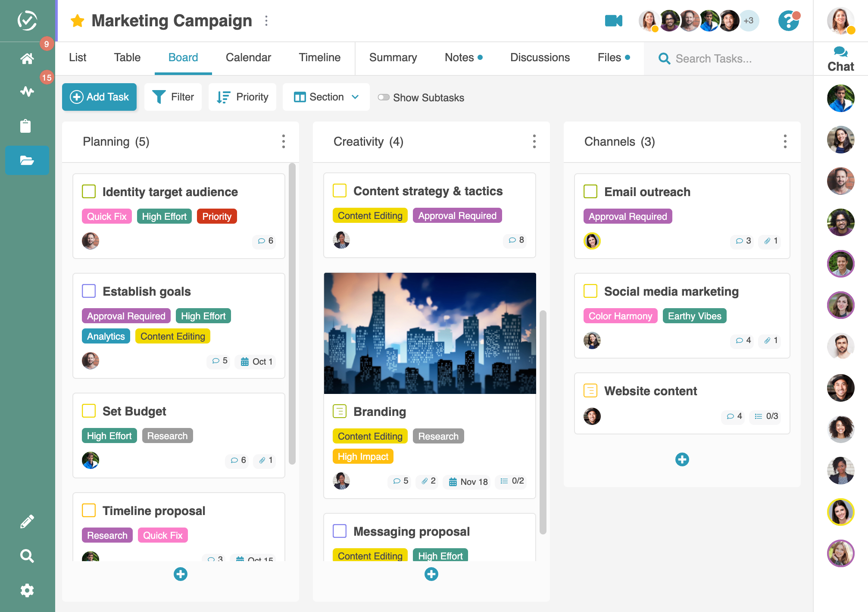Switch to the Calendar tab

point(248,57)
